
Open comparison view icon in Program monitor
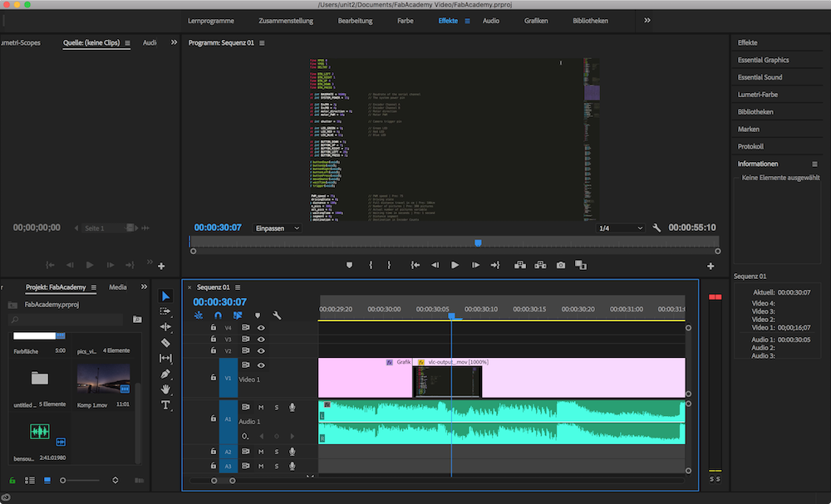tap(581, 265)
